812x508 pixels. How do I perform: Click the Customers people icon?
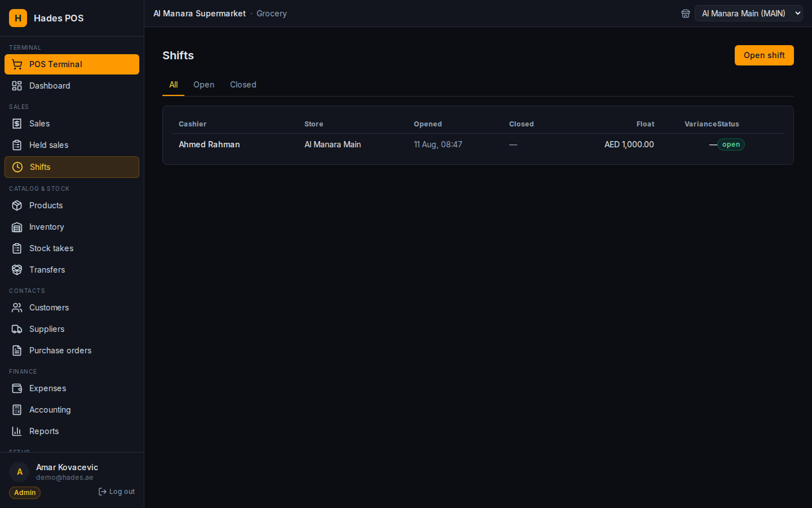(x=17, y=308)
